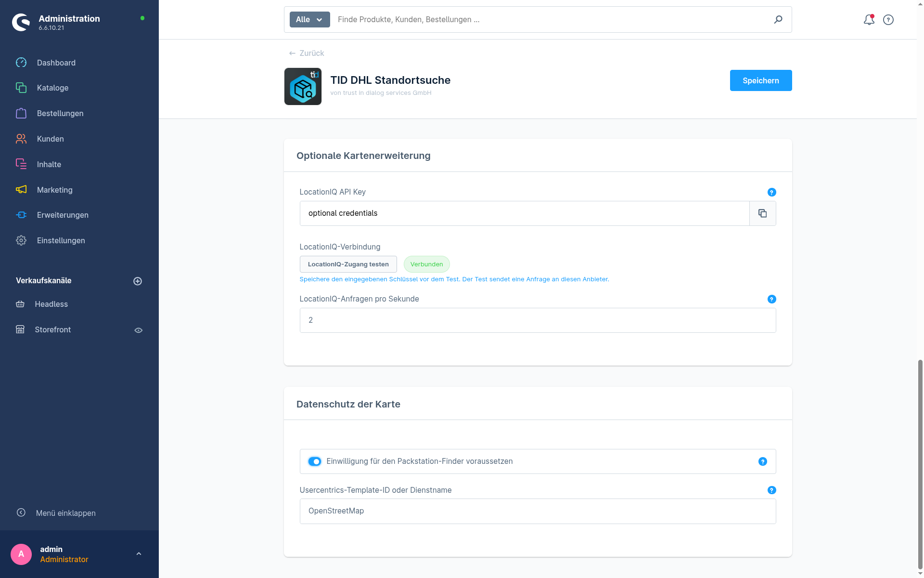Toggle Einwilligung für den Packstation-Finder
Image resolution: width=924 pixels, height=578 pixels.
315,461
